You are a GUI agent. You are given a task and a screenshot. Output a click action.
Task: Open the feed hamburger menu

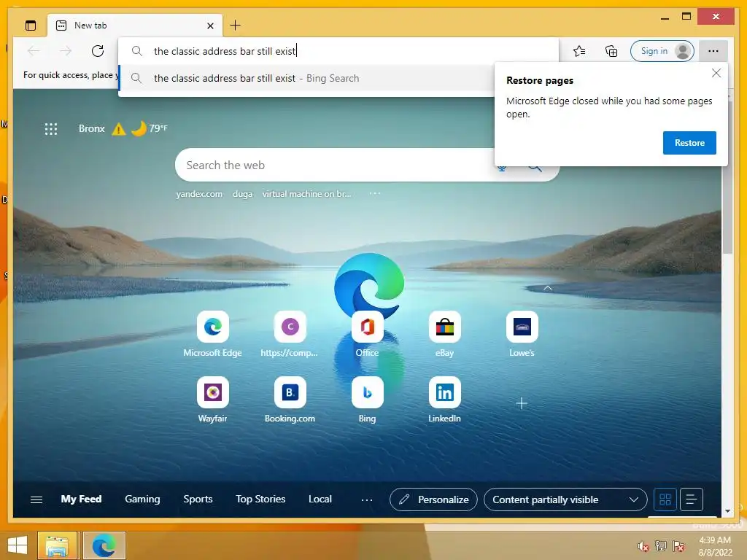[x=36, y=499]
